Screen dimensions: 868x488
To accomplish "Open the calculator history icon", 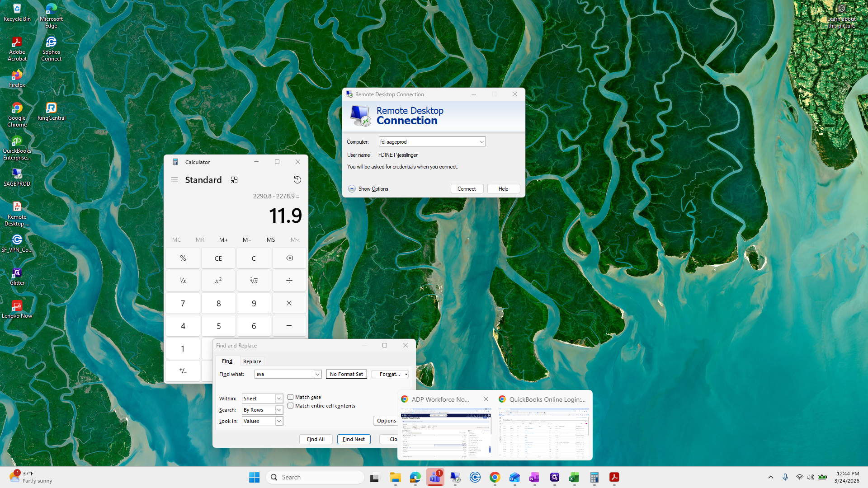I will pyautogui.click(x=297, y=180).
